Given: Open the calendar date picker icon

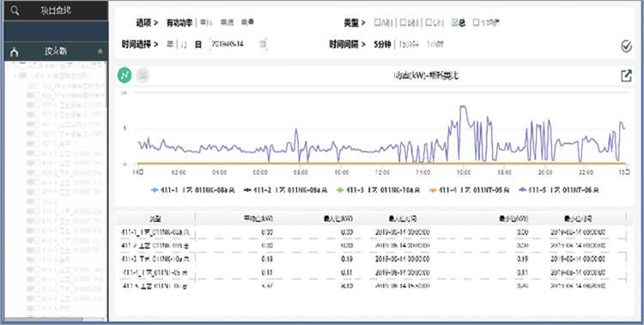Looking at the screenshot, I should coord(264,44).
